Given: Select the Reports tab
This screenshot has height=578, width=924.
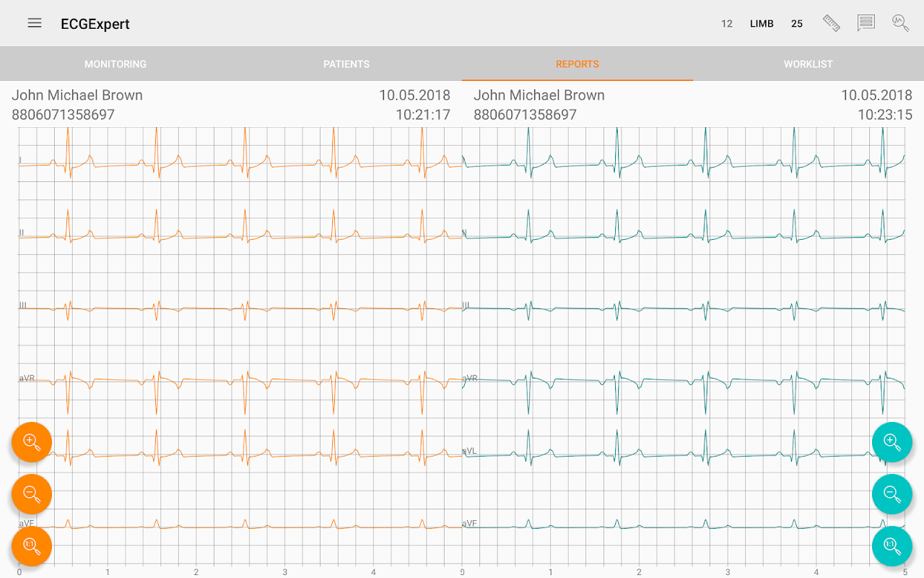Looking at the screenshot, I should pos(577,64).
